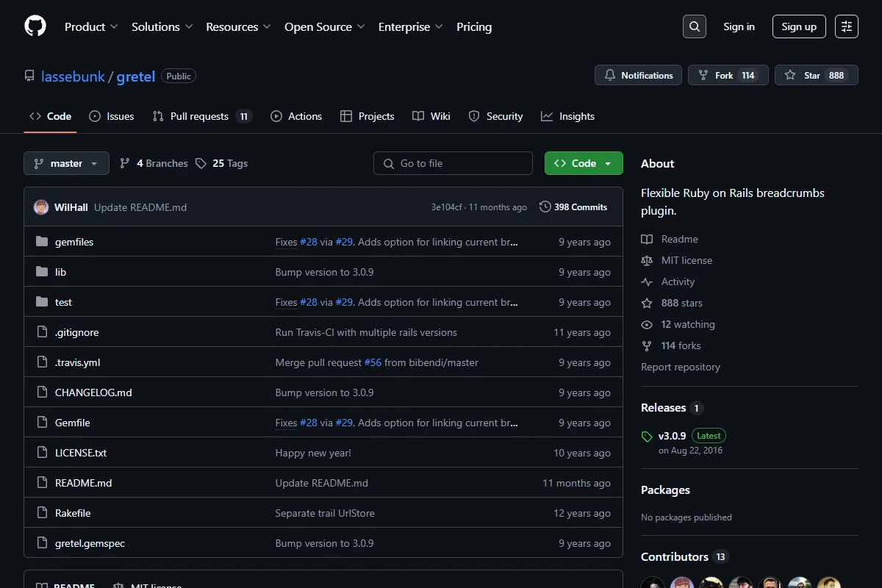Screen dimensions: 882x588
Task: Click the GitHub Octocat logo
Action: [x=35, y=26]
